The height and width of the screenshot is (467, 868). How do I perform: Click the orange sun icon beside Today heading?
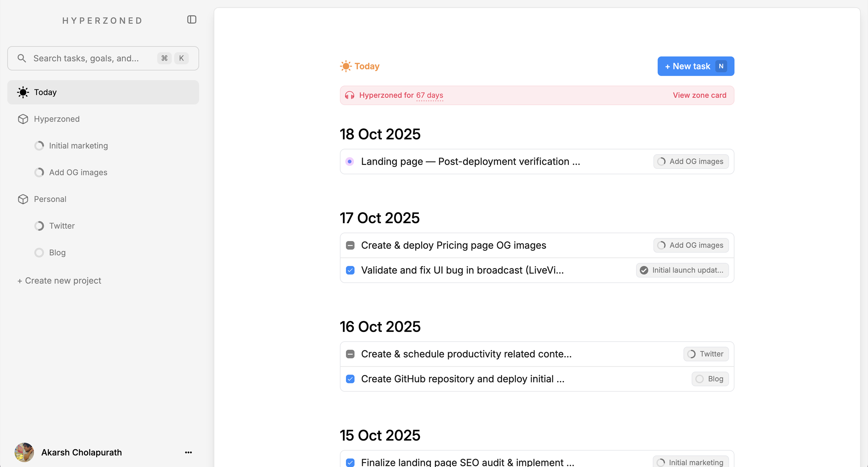pyautogui.click(x=346, y=66)
